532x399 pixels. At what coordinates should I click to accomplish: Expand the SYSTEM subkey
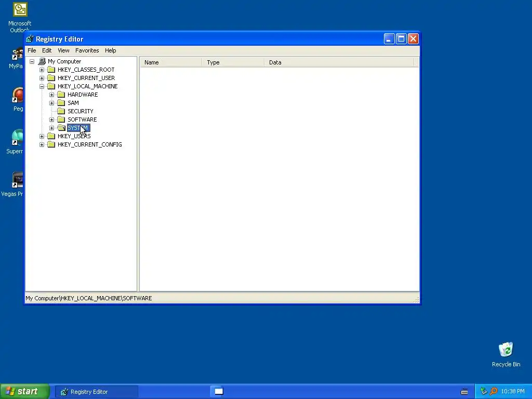(x=51, y=128)
